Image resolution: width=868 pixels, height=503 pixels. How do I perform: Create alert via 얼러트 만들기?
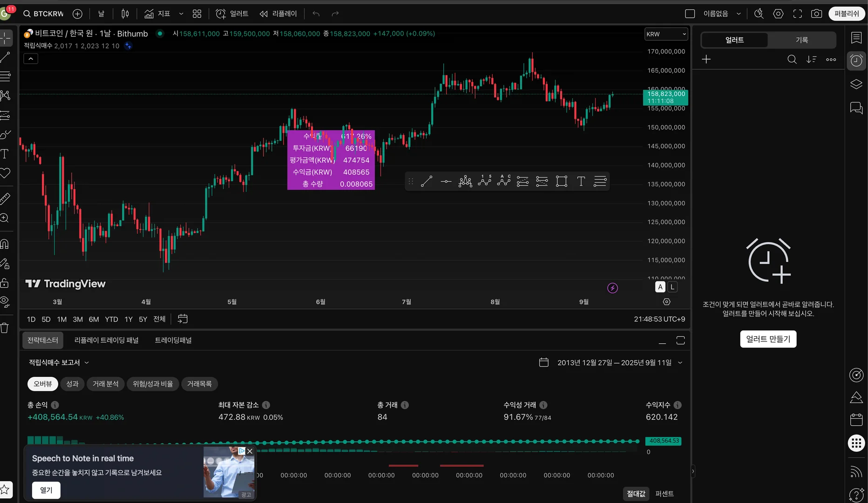click(768, 339)
